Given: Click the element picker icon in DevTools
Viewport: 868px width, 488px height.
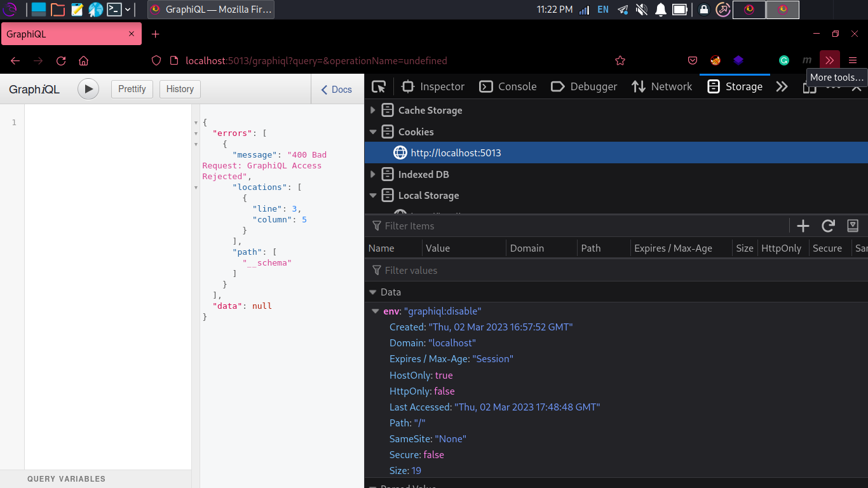Looking at the screenshot, I should tap(379, 87).
